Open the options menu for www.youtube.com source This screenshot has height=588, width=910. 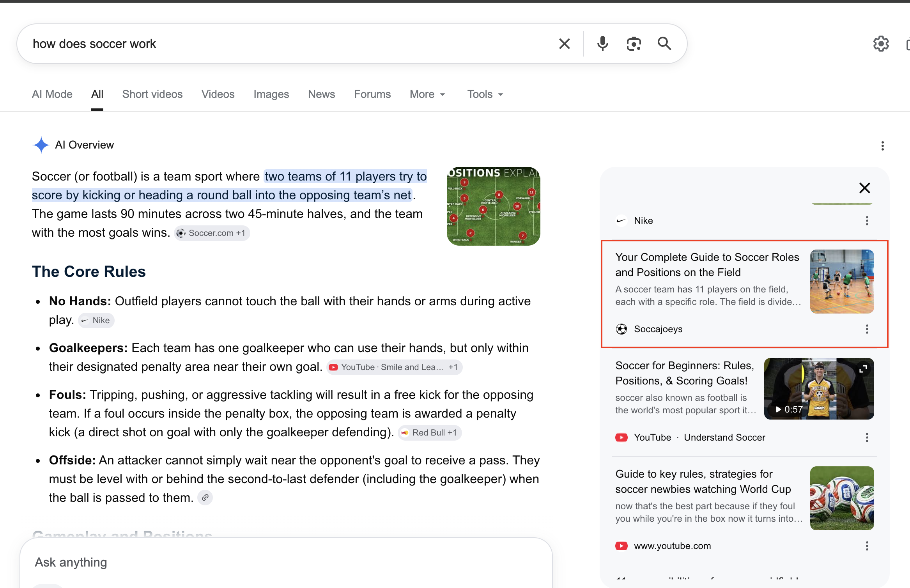pyautogui.click(x=867, y=546)
